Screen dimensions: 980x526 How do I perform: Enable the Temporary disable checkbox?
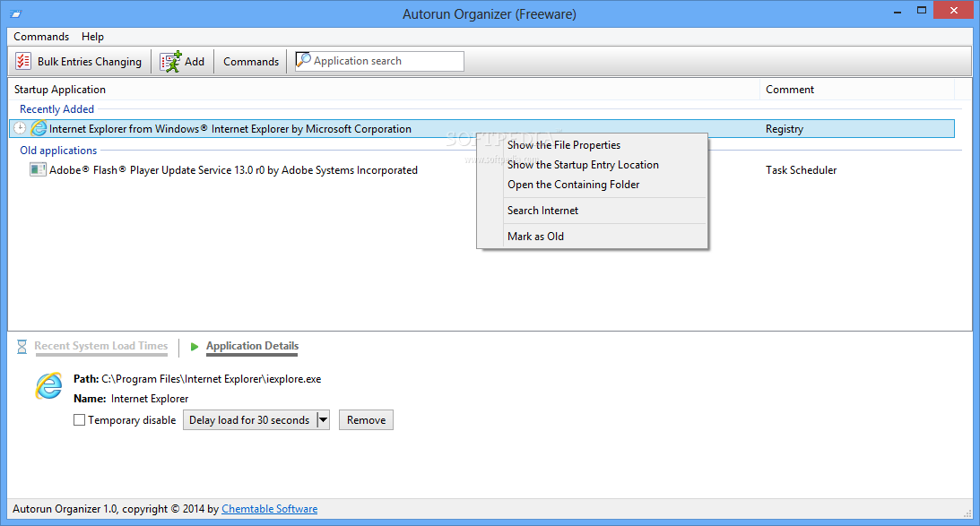80,419
